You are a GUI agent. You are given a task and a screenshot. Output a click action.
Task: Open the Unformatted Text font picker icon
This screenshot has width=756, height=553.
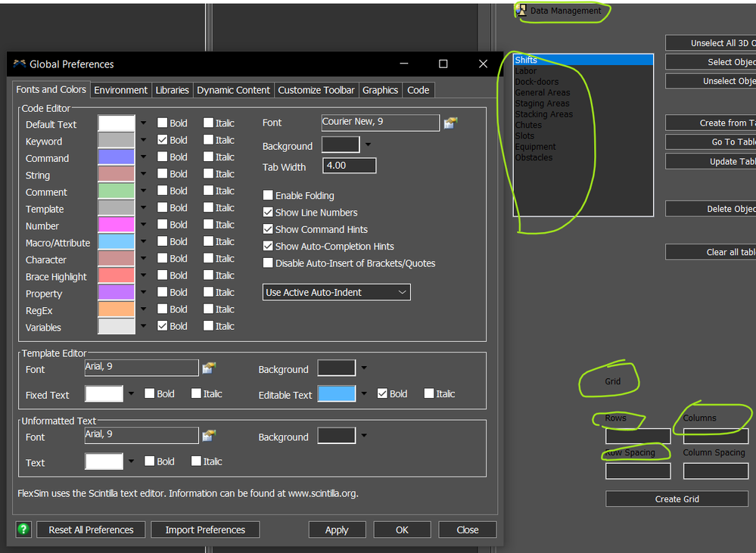(x=209, y=435)
